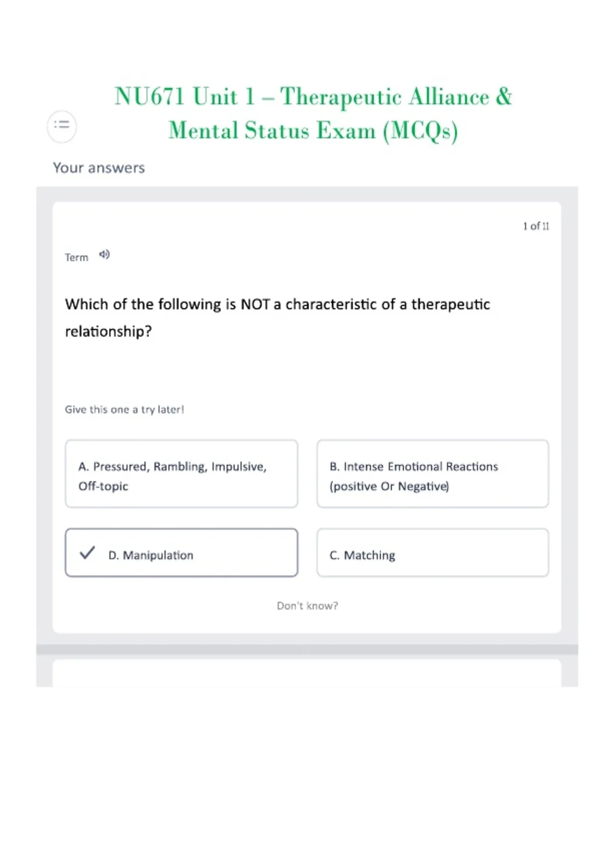Pick answer C. Matching
The image size is (613, 868).
[433, 553]
